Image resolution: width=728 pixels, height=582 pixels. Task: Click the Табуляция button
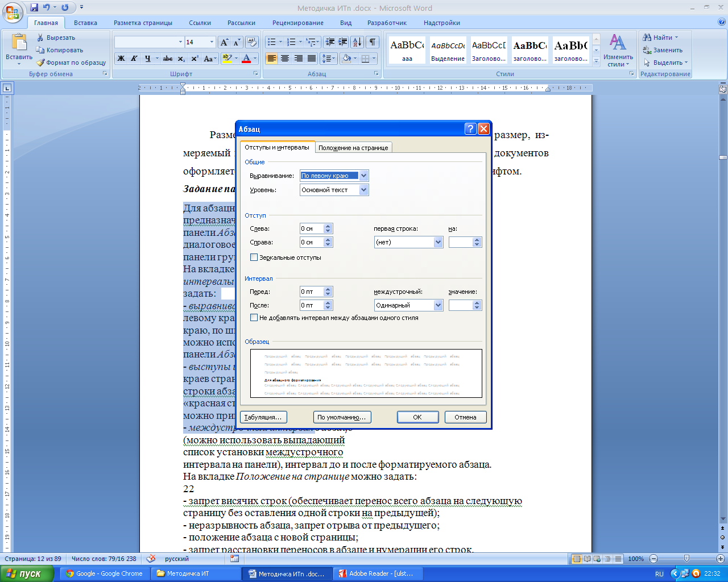(x=263, y=417)
